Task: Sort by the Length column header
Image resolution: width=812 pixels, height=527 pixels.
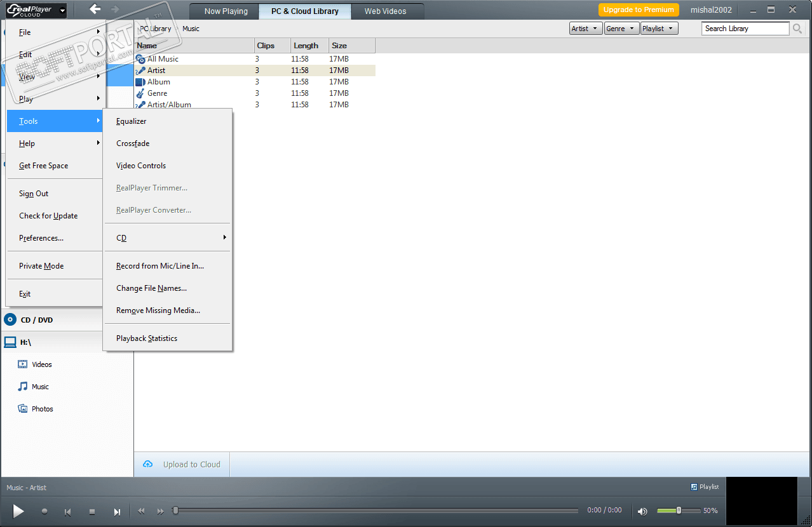Action: tap(309, 46)
